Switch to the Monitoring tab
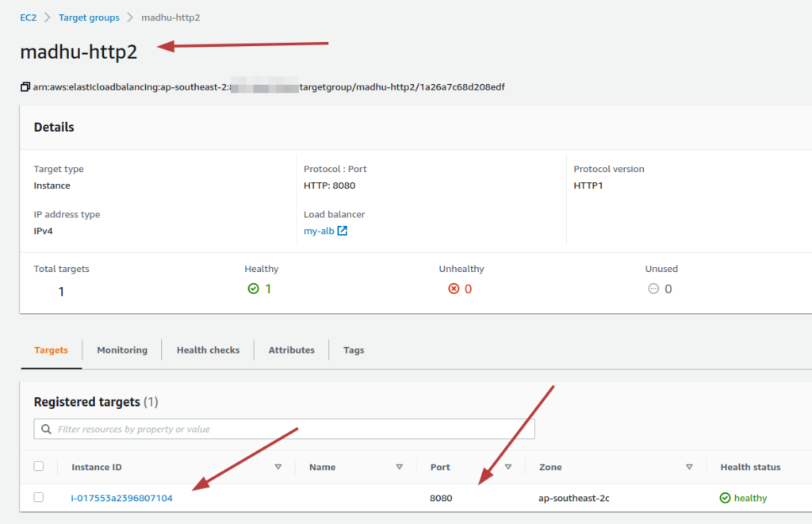This screenshot has width=812, height=524. pyautogui.click(x=121, y=350)
